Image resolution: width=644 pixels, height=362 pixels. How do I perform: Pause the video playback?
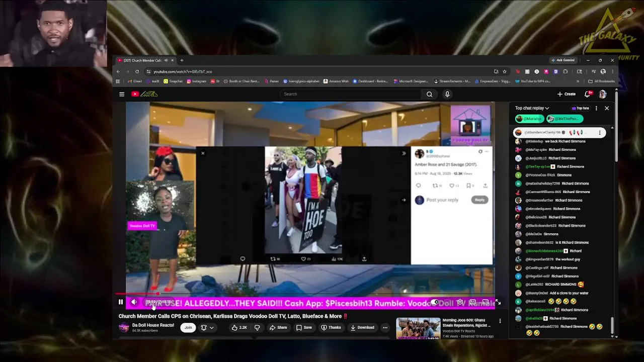[121, 302]
